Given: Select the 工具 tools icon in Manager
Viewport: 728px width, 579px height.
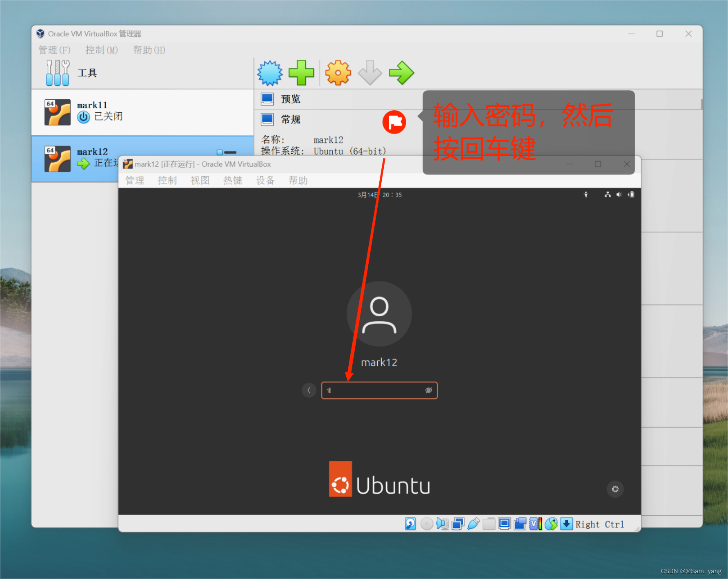Looking at the screenshot, I should pyautogui.click(x=57, y=73).
